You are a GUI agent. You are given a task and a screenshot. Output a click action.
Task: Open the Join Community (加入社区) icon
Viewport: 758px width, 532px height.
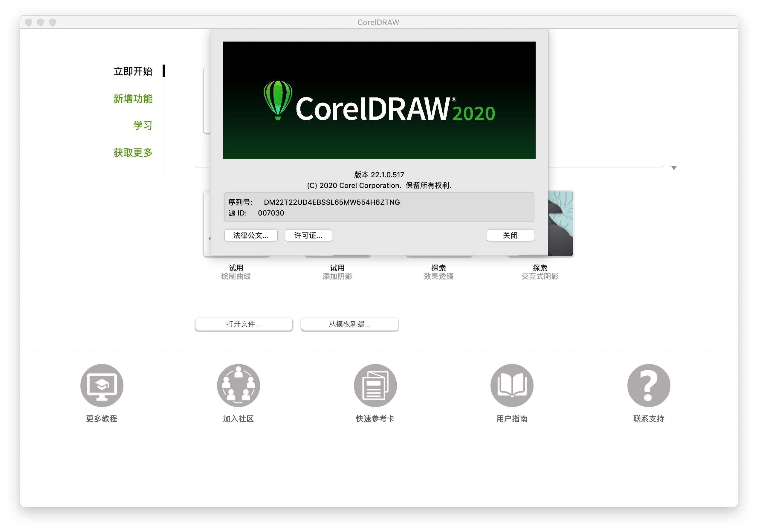click(238, 385)
